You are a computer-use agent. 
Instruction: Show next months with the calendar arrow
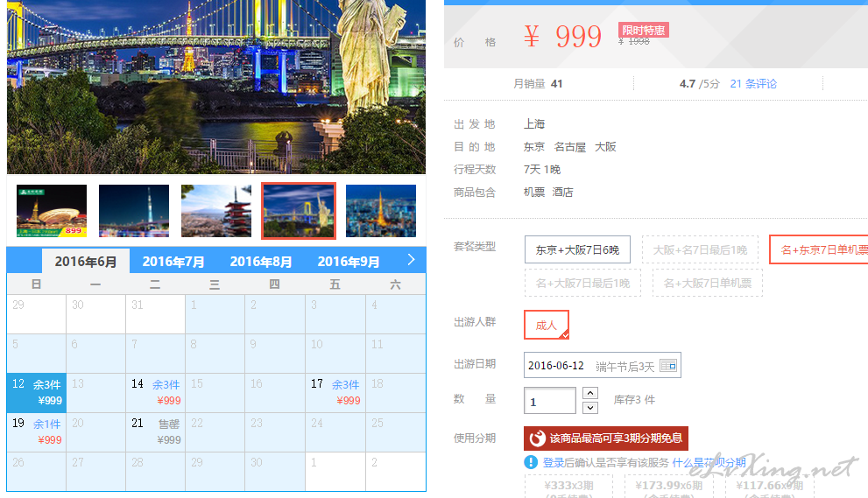(x=411, y=260)
